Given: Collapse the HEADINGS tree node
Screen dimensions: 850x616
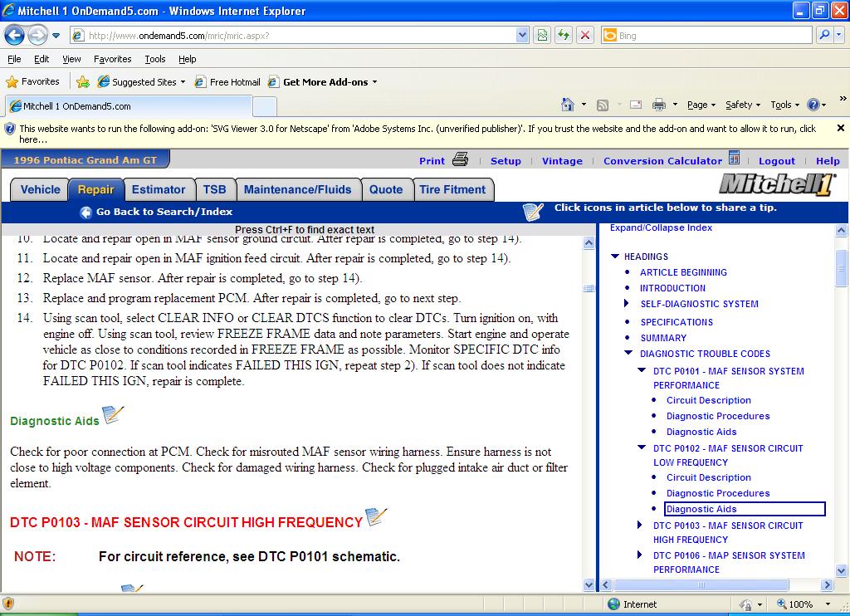Looking at the screenshot, I should [615, 256].
